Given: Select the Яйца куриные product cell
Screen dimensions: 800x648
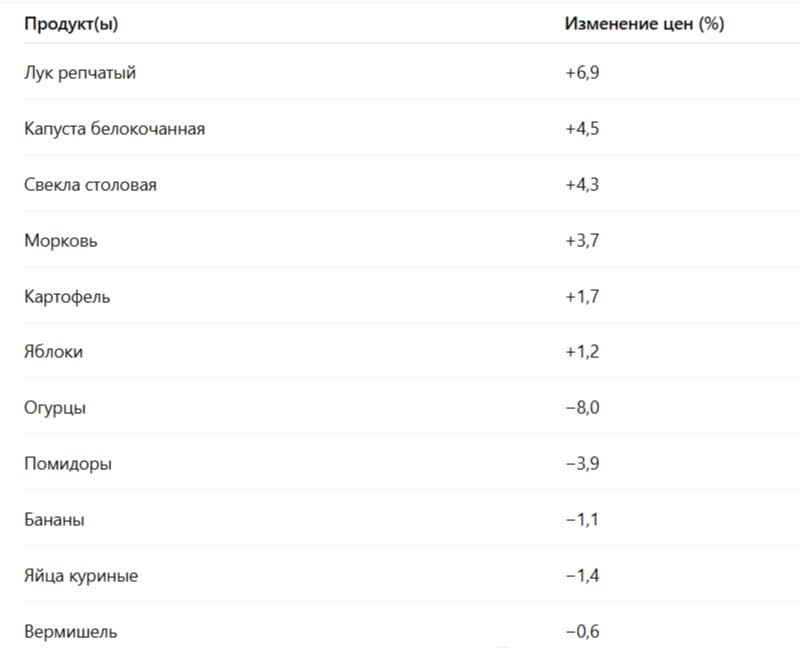Looking at the screenshot, I should tap(81, 576).
